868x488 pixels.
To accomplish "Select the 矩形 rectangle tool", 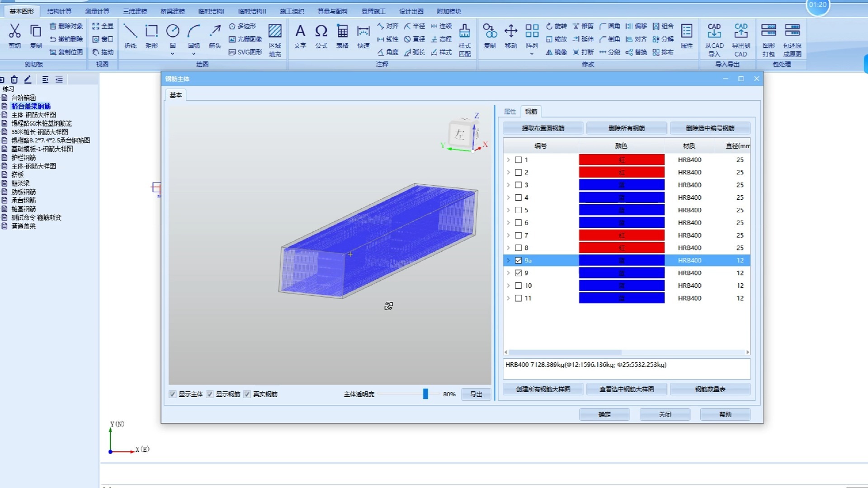I will tap(151, 36).
